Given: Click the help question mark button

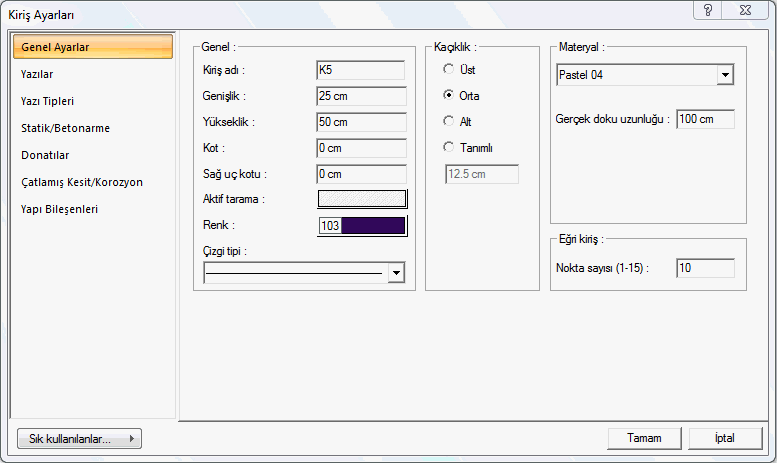Looking at the screenshot, I should [x=708, y=10].
